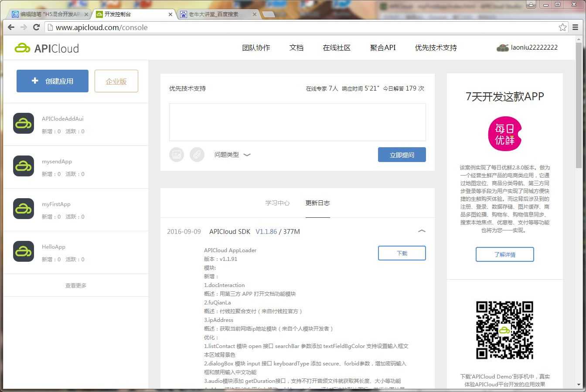Select the screenshot insert icon below question box
This screenshot has height=392, width=586.
coord(177,154)
